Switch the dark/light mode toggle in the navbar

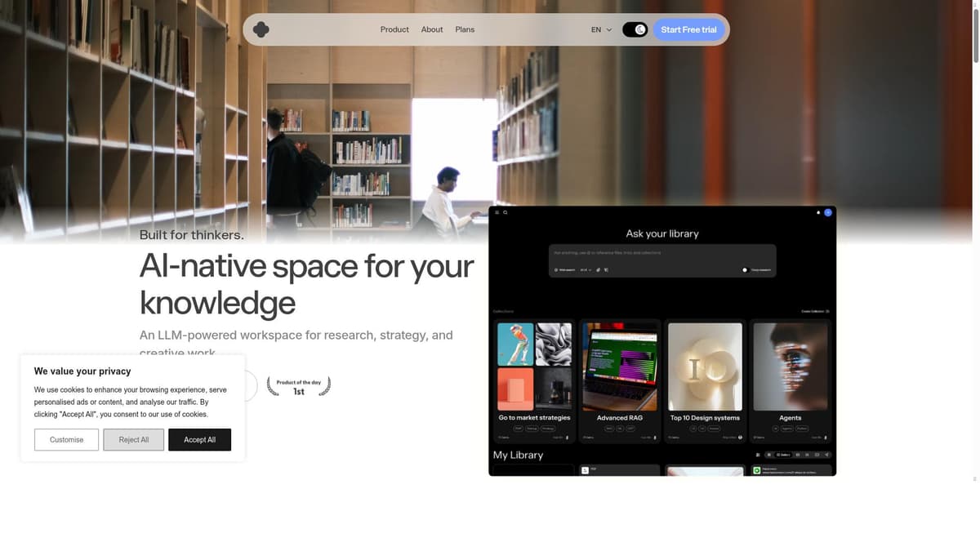pyautogui.click(x=635, y=29)
